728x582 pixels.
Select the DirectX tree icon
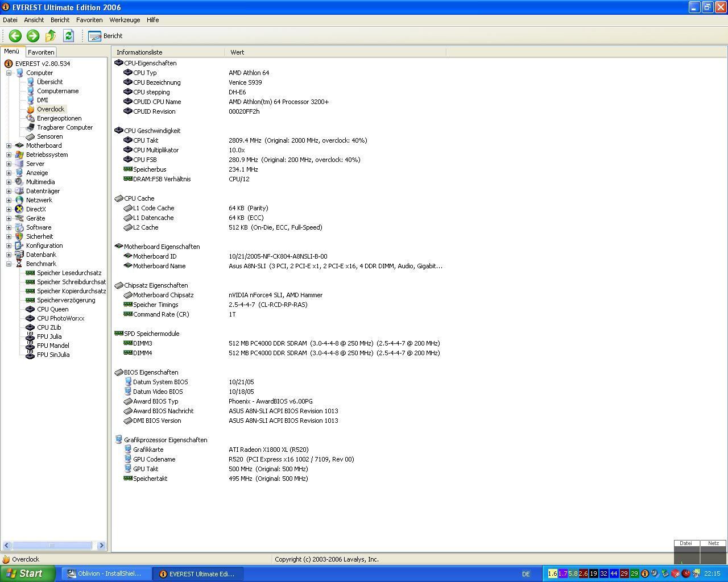click(19, 209)
